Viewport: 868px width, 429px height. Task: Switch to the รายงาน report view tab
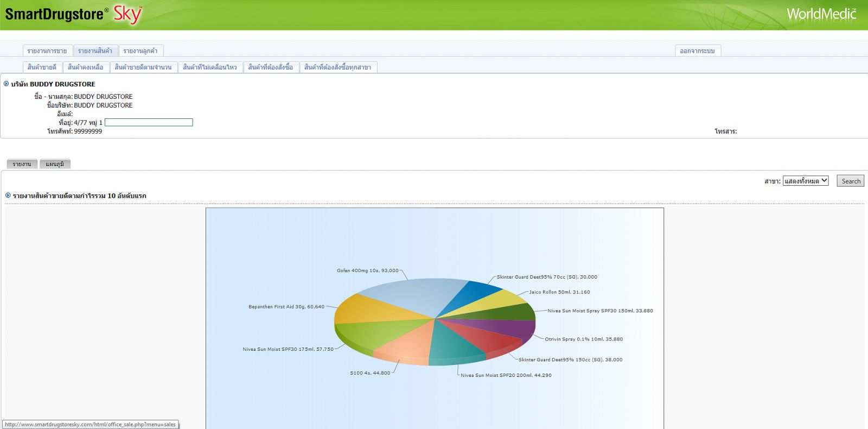[x=22, y=164]
